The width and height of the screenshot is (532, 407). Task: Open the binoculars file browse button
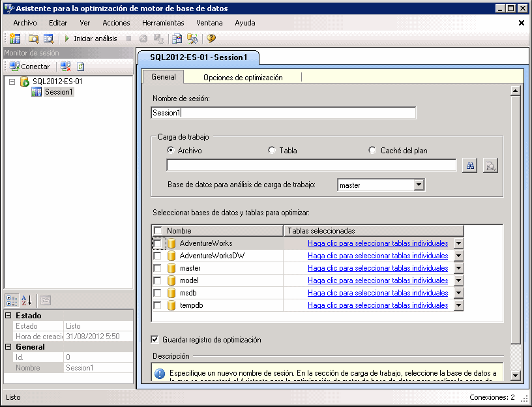click(x=470, y=165)
